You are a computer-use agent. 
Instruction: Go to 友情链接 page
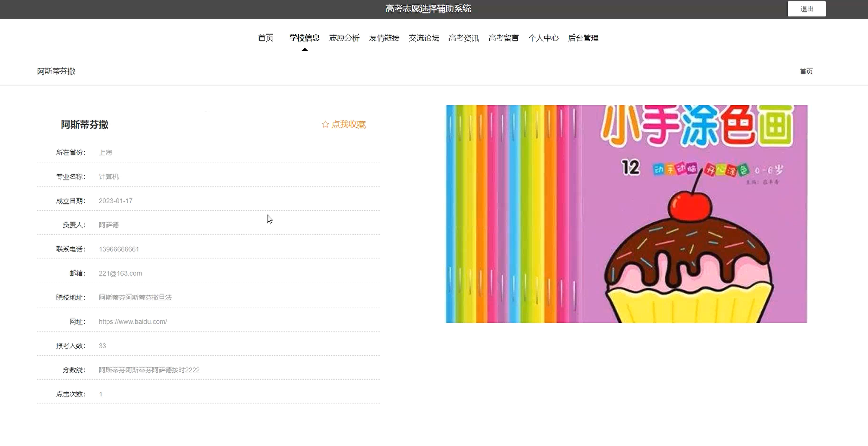click(x=384, y=38)
